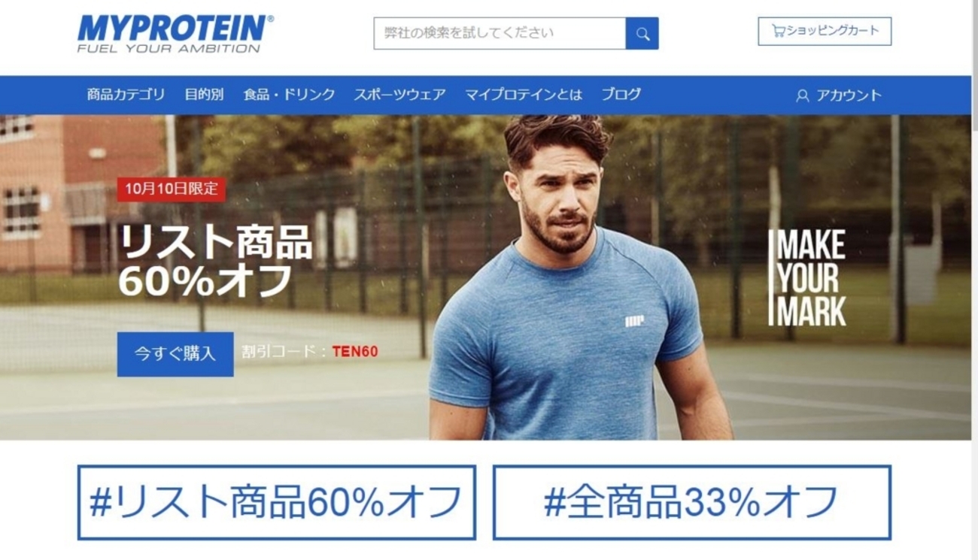The height and width of the screenshot is (560, 978).
Task: Click the shopping cart icon
Action: pos(778,32)
